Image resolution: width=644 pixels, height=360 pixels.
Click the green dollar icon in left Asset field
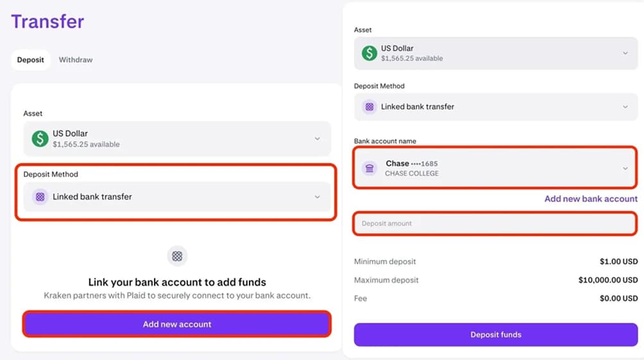click(40, 139)
